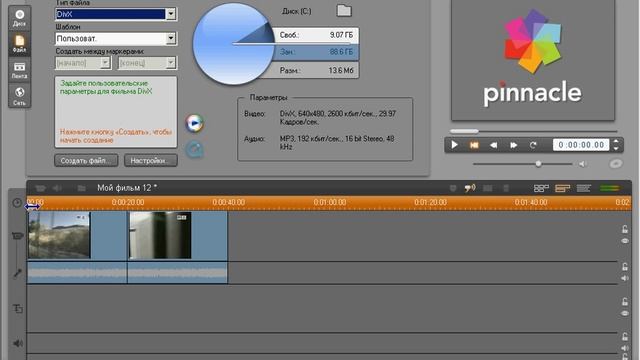Select the first clip's audio waveform
This screenshot has height=360, width=640.
pos(77,272)
